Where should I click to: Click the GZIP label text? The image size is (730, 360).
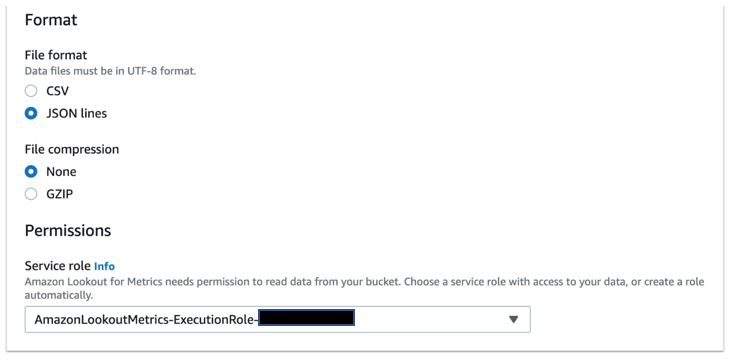pos(60,194)
